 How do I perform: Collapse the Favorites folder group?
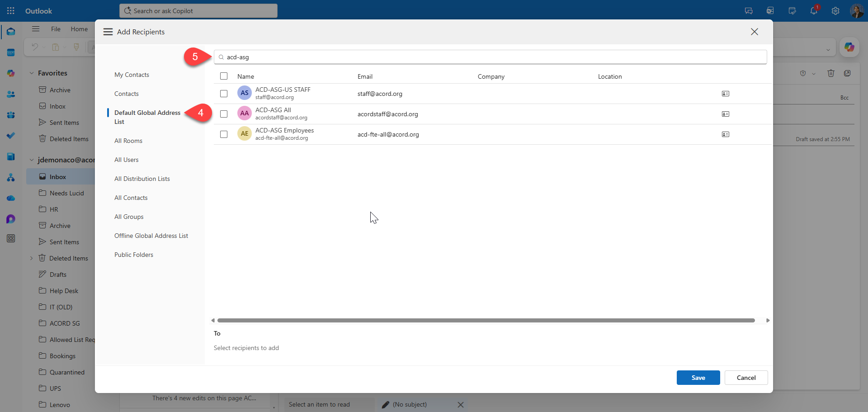point(32,73)
